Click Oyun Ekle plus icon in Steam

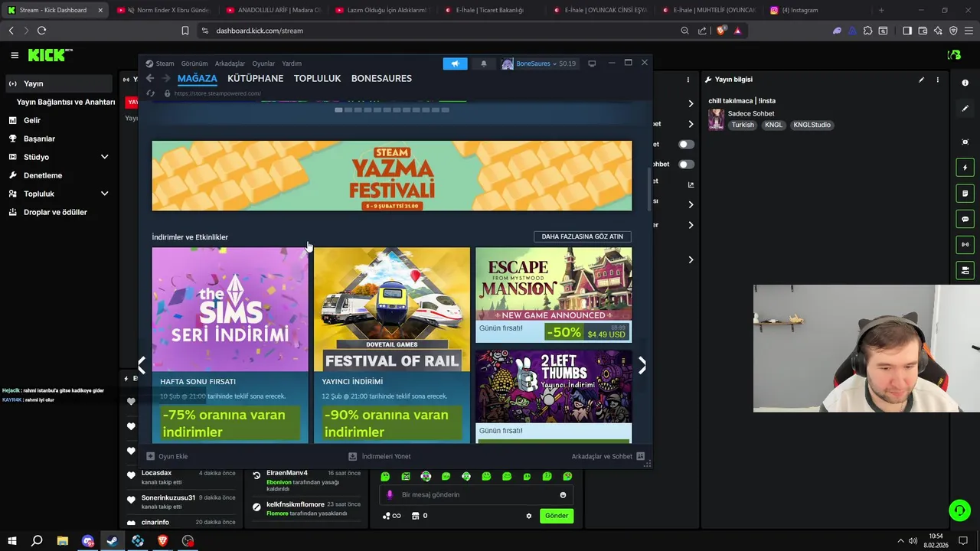[x=151, y=456]
